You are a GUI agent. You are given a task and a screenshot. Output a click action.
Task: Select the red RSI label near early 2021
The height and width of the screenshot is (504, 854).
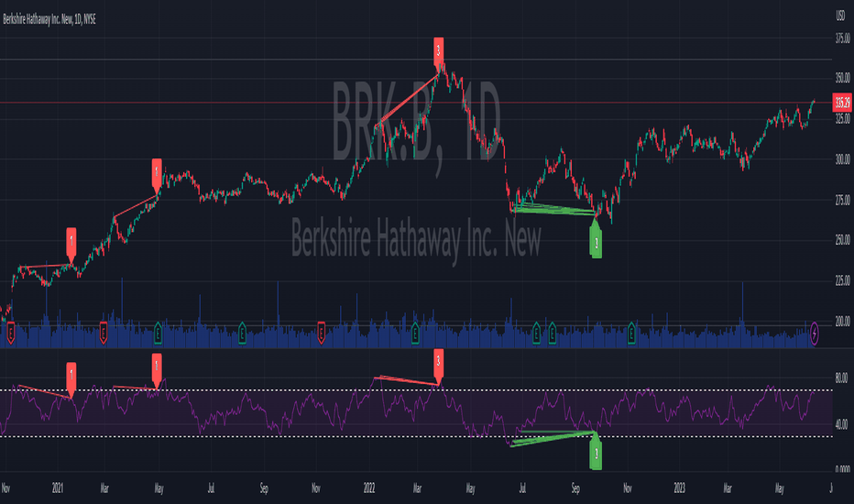(x=71, y=378)
